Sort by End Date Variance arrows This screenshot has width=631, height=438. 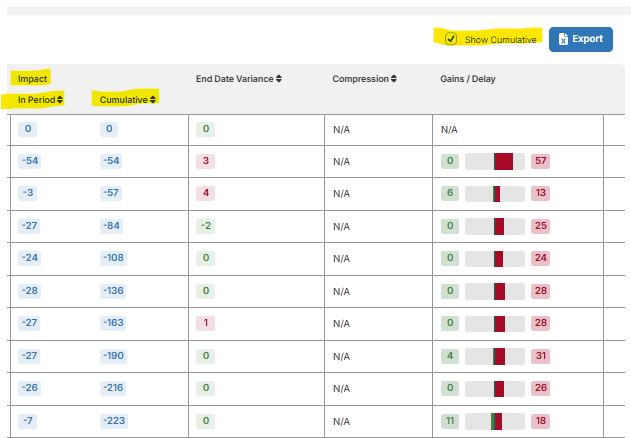pyautogui.click(x=279, y=79)
